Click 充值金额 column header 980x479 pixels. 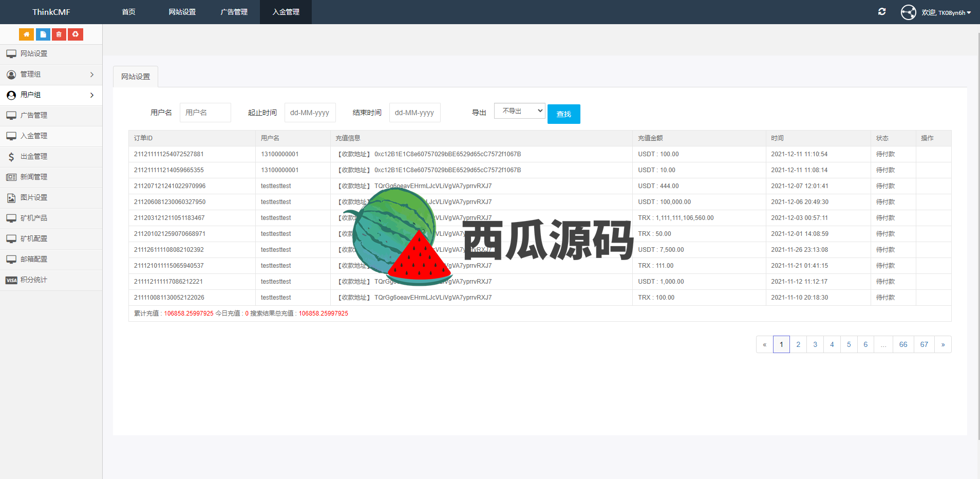click(650, 138)
